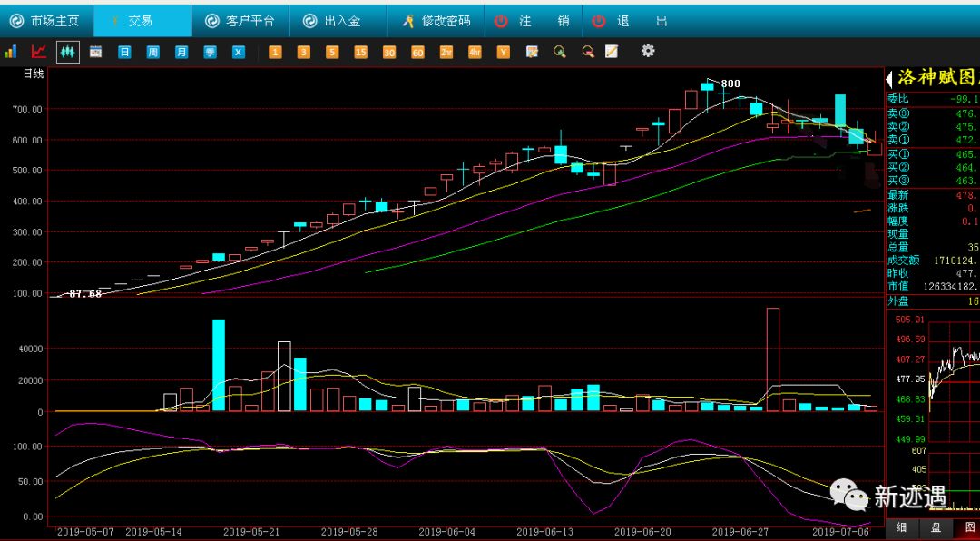Click the zoom out magnifier icon
Image resolution: width=980 pixels, height=541 pixels.
[588, 52]
